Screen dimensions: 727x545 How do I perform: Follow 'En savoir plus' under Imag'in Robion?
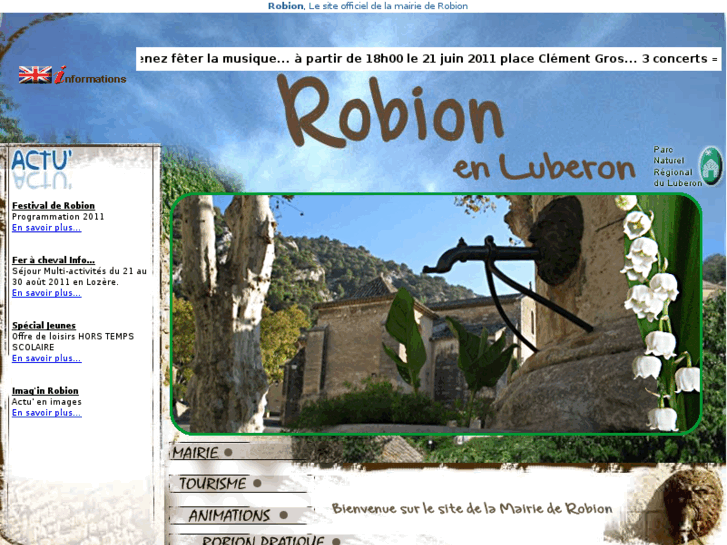tap(46, 413)
